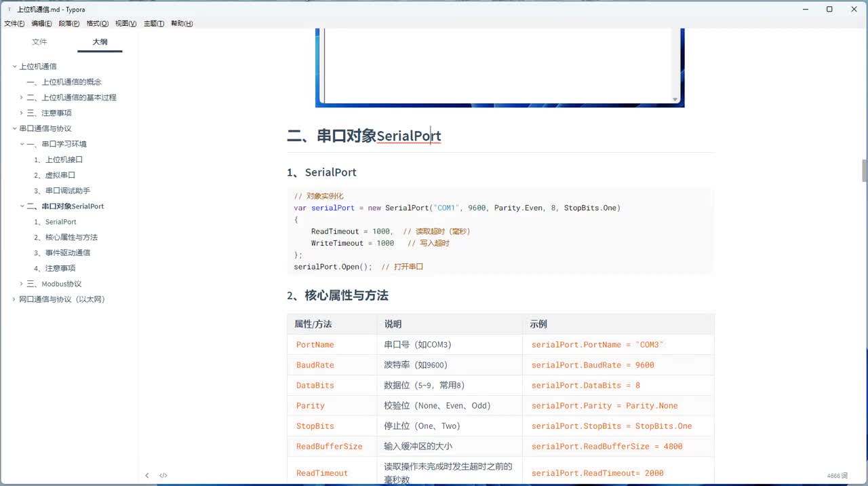Jump to 1、SerialPort in outline

(x=56, y=222)
